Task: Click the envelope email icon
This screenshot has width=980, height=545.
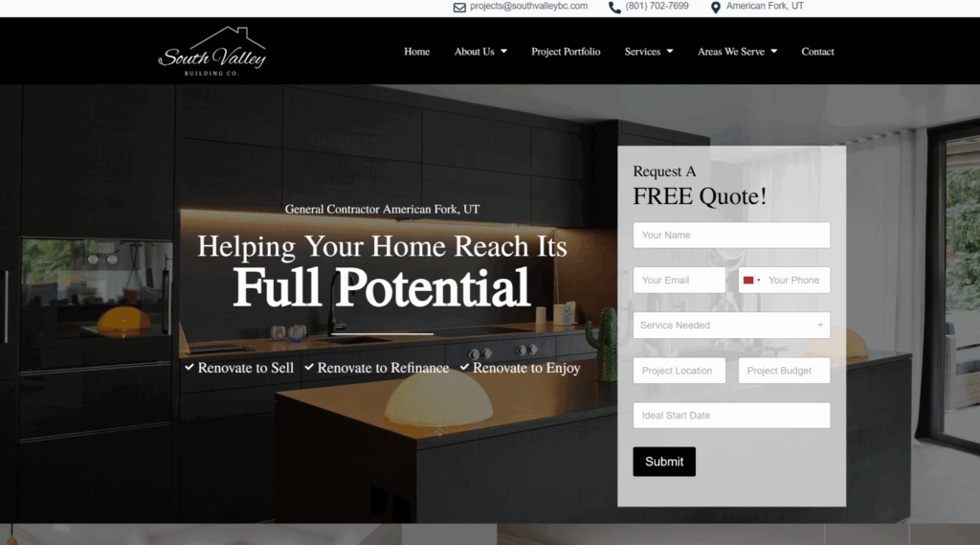Action: [459, 7]
